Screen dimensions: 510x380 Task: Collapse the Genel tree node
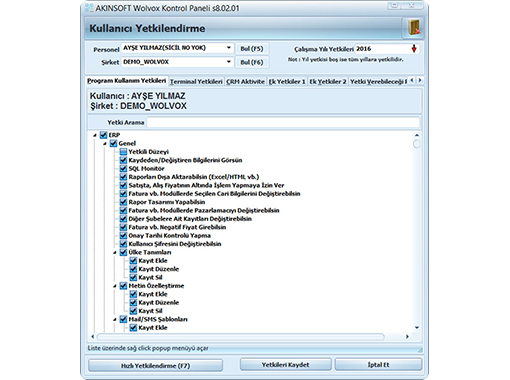click(x=105, y=144)
